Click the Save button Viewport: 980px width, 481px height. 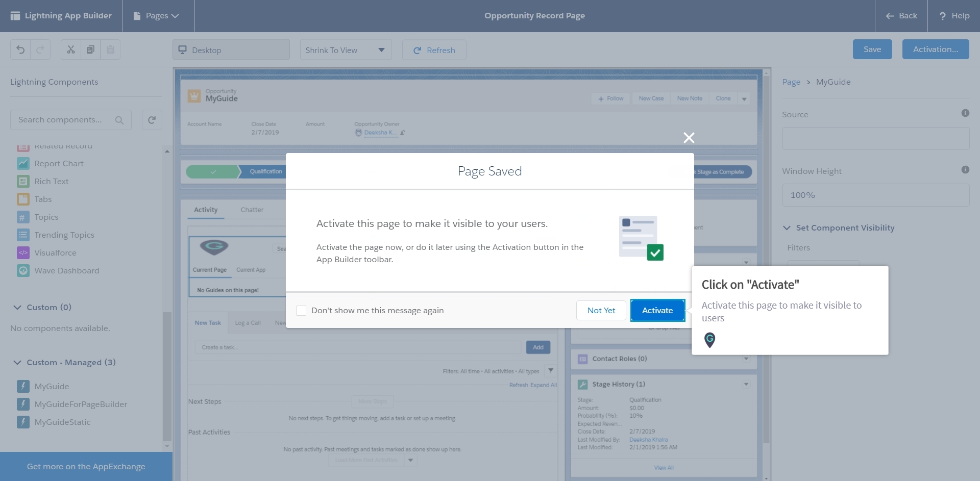[x=872, y=49]
